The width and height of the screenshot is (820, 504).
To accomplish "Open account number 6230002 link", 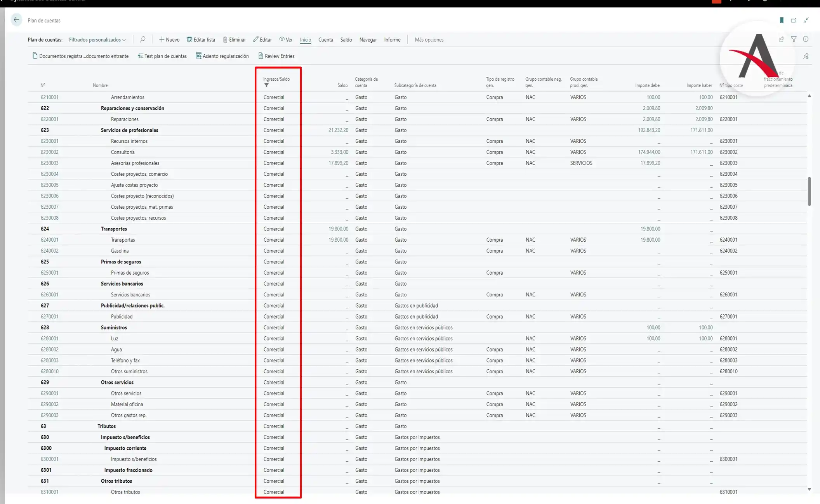I will coord(49,152).
